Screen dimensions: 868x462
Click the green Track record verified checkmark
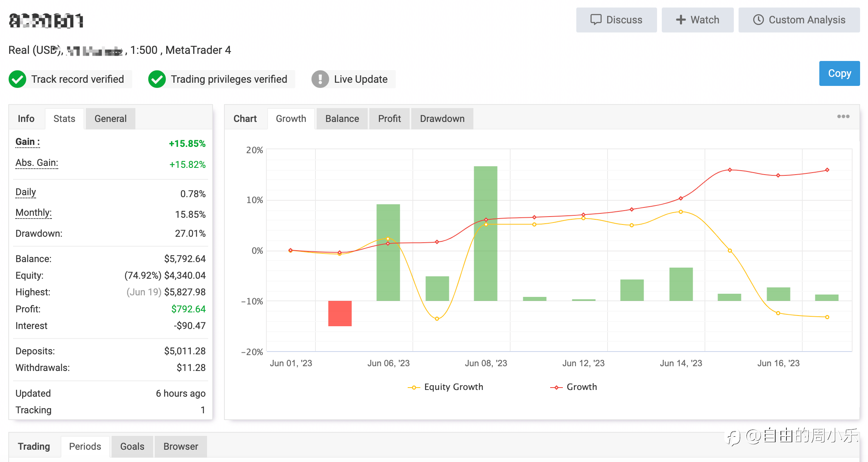[17, 79]
